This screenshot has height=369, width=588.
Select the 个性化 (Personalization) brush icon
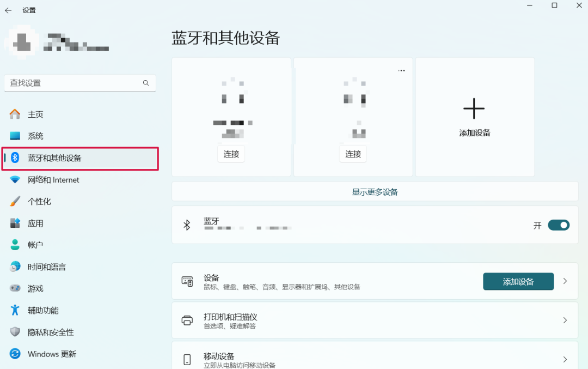point(15,201)
